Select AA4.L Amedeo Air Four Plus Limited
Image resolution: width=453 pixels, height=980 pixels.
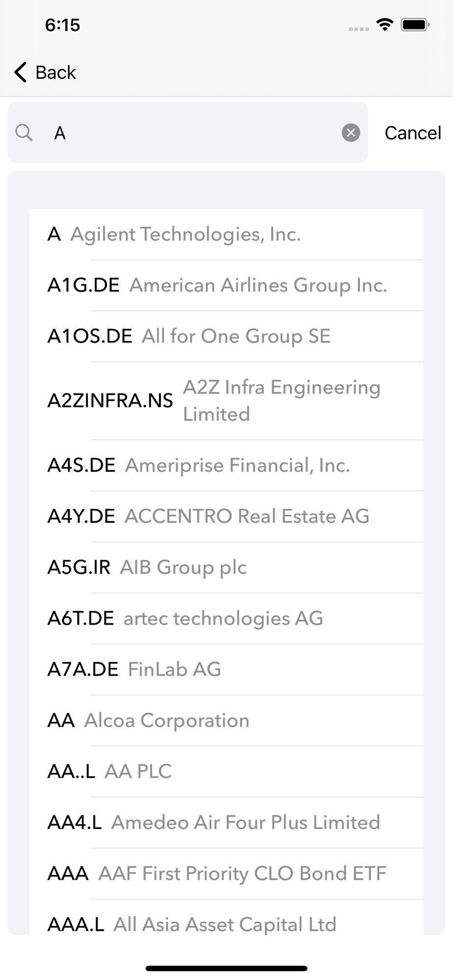(x=226, y=822)
